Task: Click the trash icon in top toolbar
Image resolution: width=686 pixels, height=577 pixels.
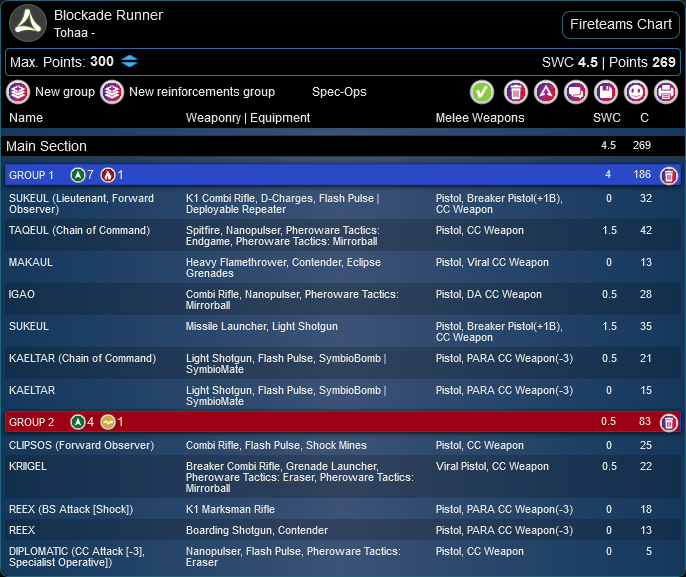Action: (516, 92)
